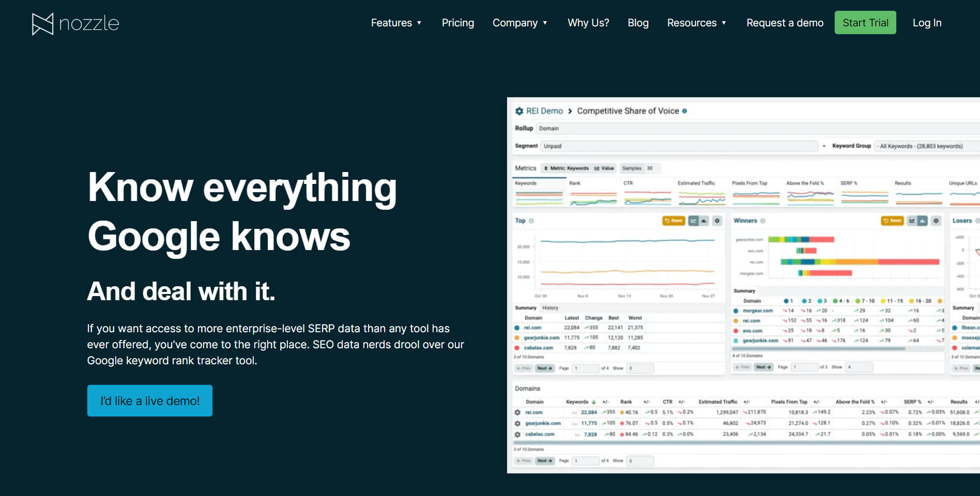Click Reset button in Top panel

tap(673, 221)
